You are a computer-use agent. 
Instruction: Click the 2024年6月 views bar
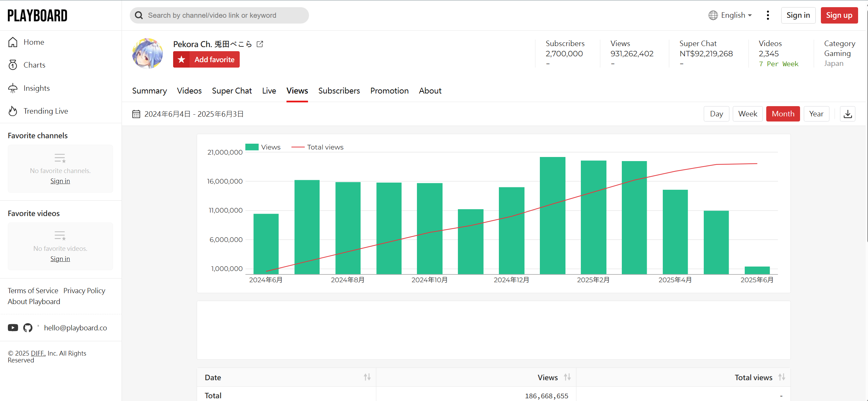click(x=266, y=244)
